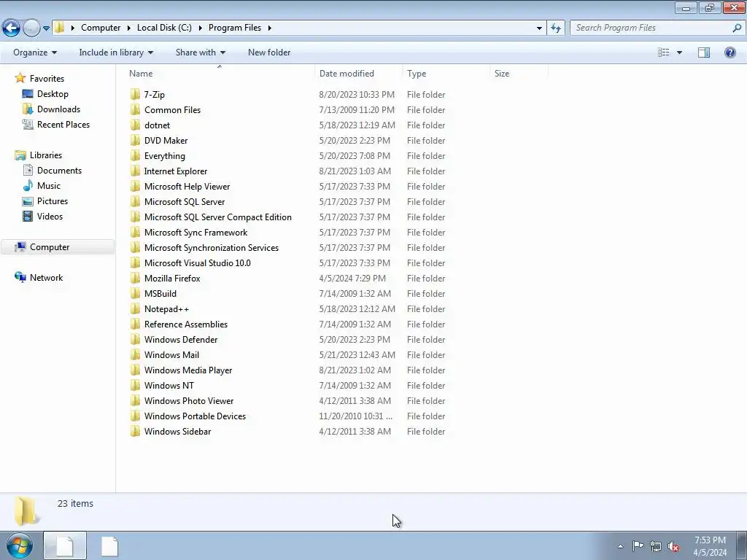This screenshot has width=747, height=560.
Task: Open Help with the question mark icon
Action: coord(729,52)
